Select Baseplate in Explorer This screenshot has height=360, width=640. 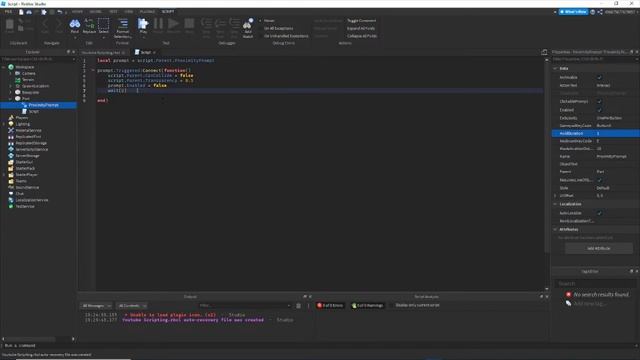(30, 92)
